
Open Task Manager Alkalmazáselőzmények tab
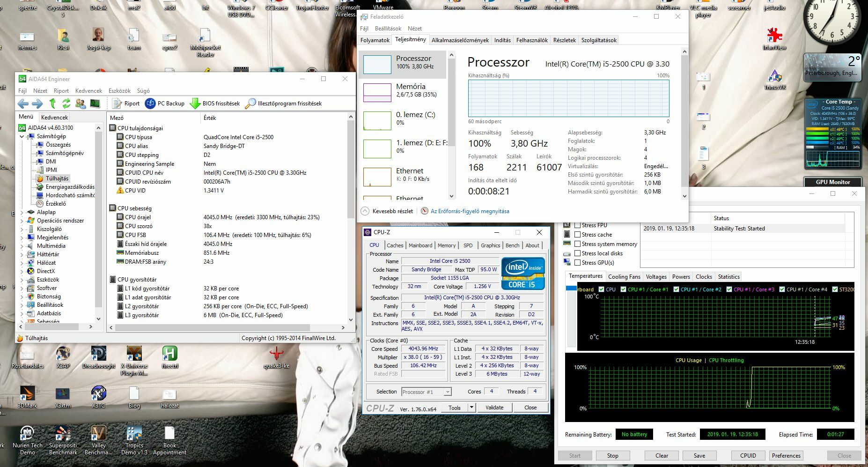click(460, 40)
